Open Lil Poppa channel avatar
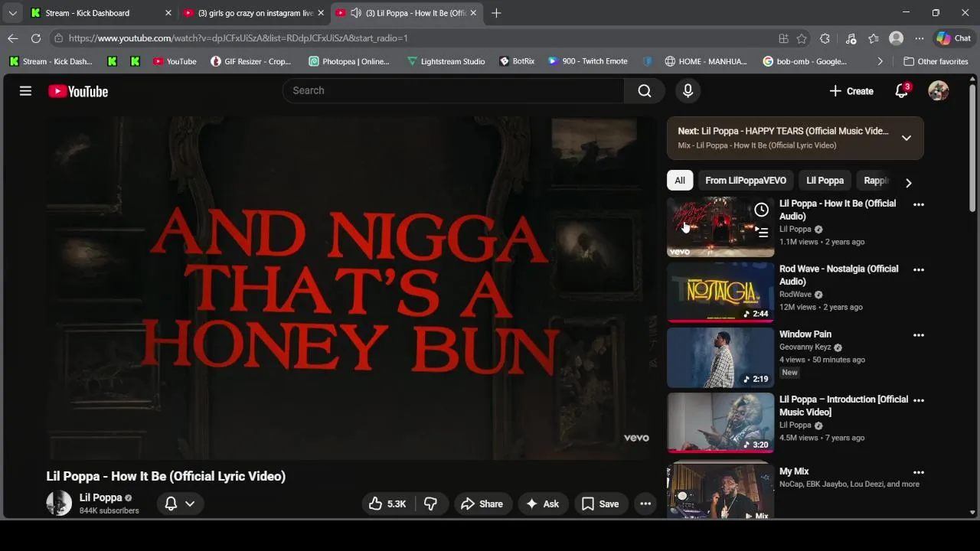This screenshot has width=980, height=551. click(x=59, y=504)
